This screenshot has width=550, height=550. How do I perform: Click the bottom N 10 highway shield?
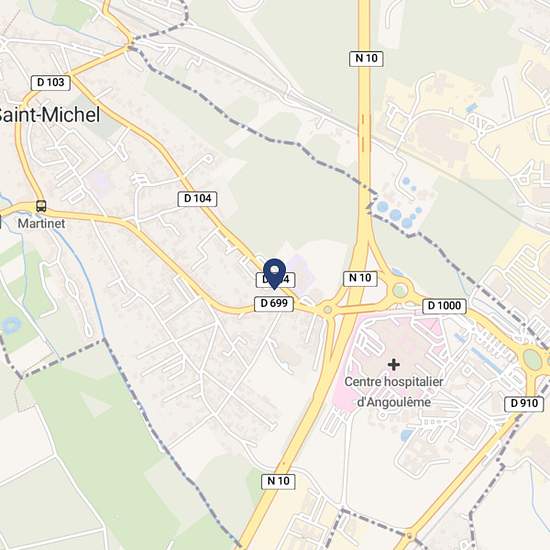point(278,481)
